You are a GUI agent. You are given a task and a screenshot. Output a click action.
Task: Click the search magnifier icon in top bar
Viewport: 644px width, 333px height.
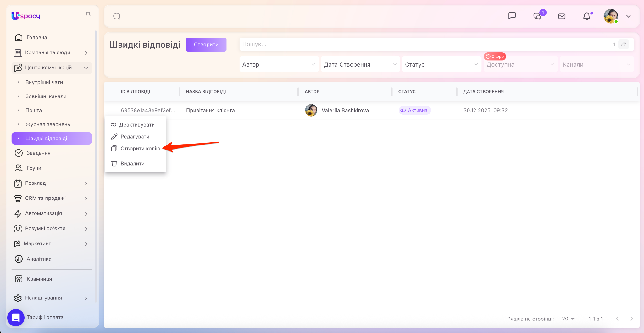(x=117, y=16)
